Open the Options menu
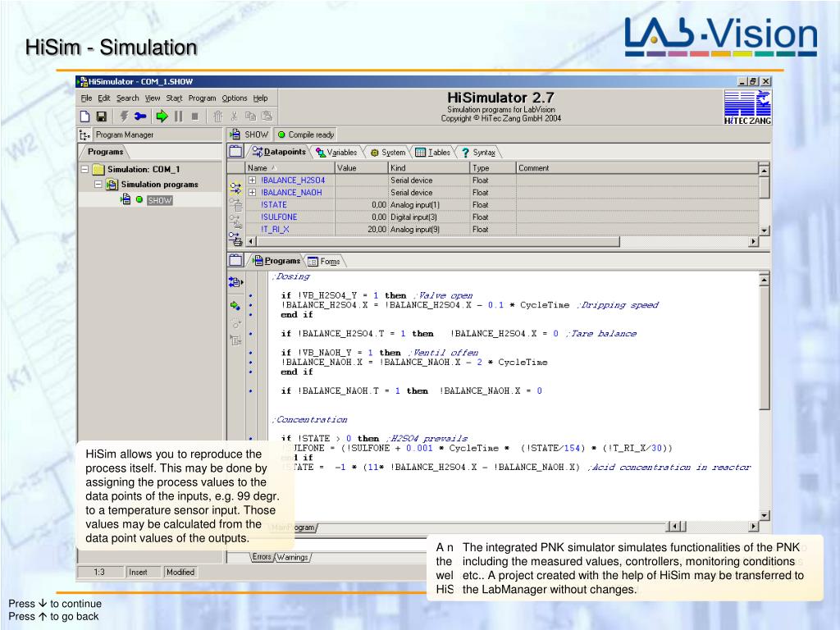Viewport: 840px width, 630px height. coord(235,98)
